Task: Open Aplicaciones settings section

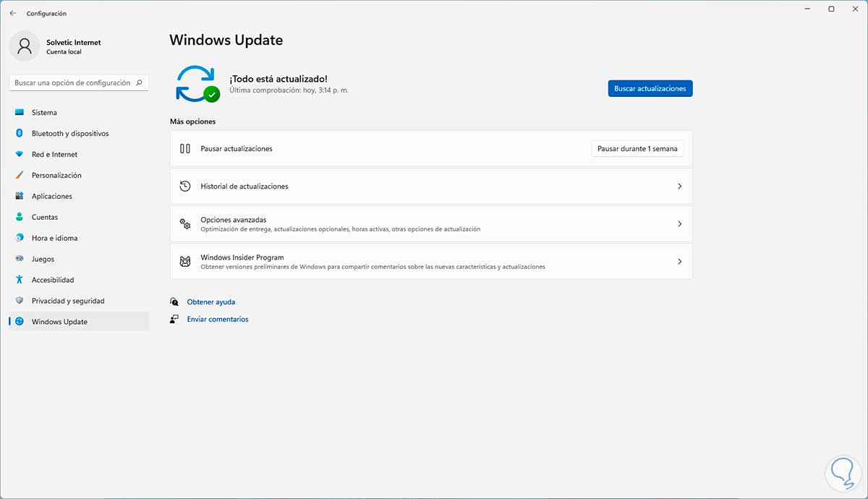Action: point(79,197)
